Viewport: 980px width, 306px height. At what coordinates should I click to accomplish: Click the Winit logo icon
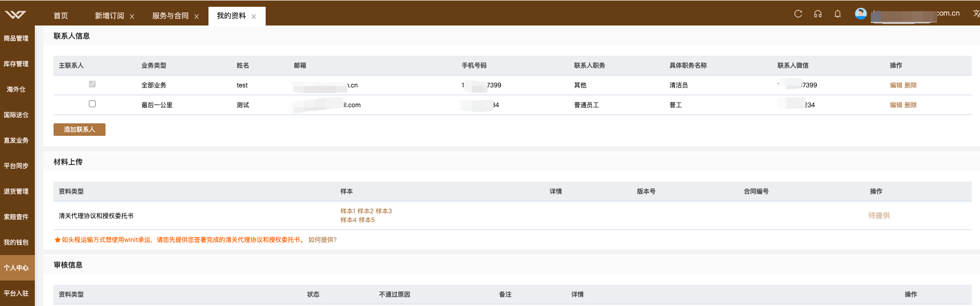(x=15, y=15)
